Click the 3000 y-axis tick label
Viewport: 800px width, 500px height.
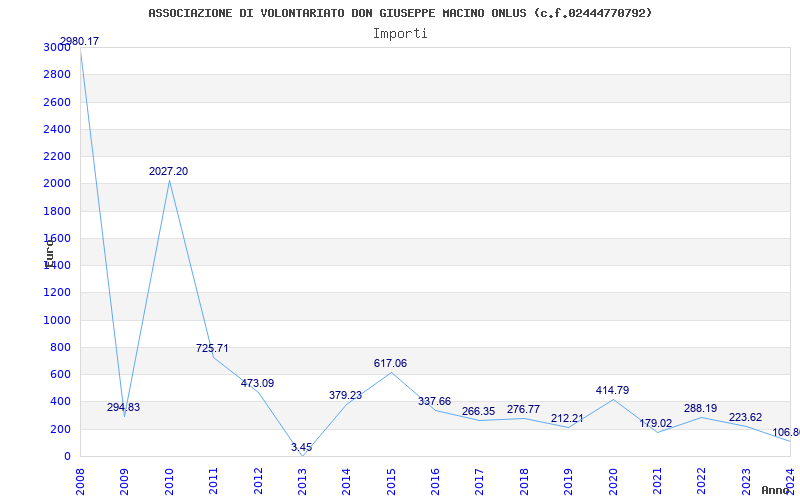[x=57, y=48]
